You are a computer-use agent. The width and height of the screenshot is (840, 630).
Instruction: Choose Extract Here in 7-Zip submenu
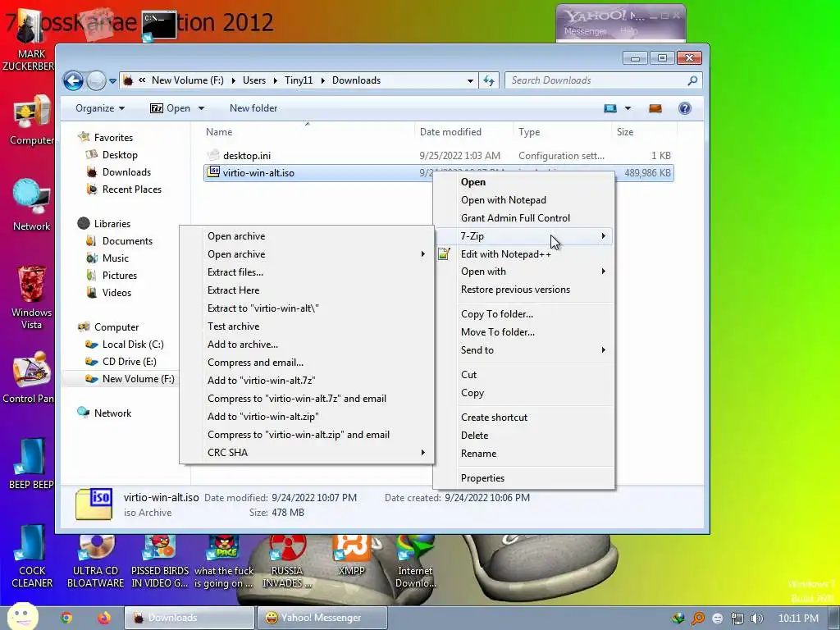coord(307,290)
